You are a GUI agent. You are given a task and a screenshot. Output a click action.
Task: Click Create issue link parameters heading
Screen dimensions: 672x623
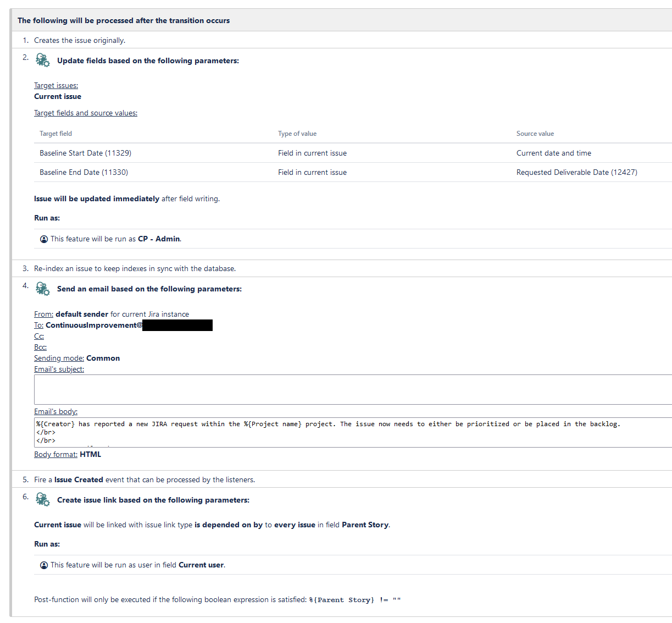click(153, 500)
